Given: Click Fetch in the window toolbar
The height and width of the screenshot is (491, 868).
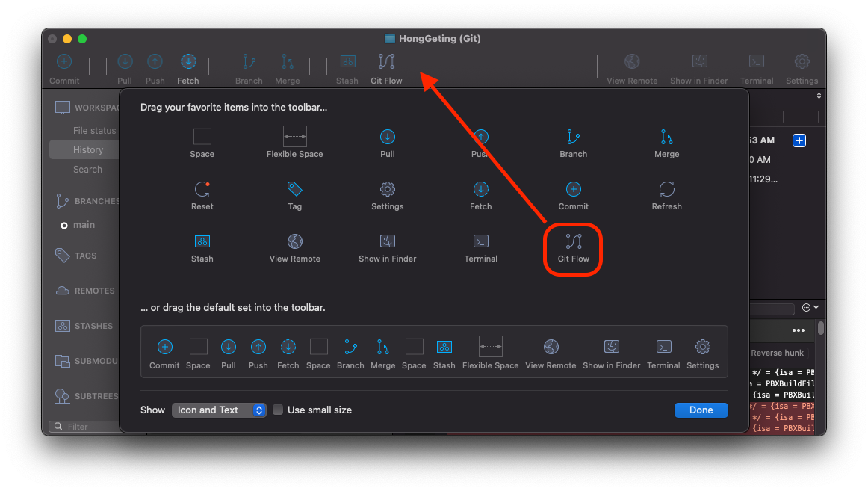Looking at the screenshot, I should pos(188,70).
